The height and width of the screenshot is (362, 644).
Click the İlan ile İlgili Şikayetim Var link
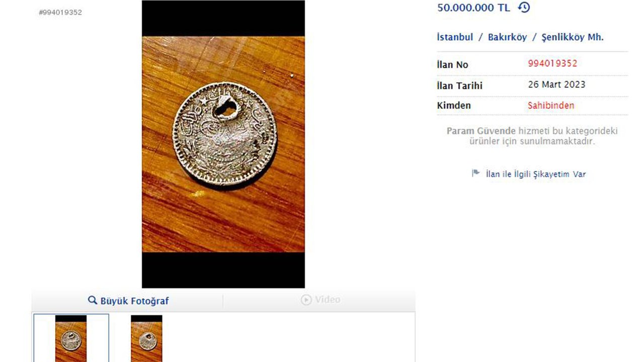coord(536,174)
